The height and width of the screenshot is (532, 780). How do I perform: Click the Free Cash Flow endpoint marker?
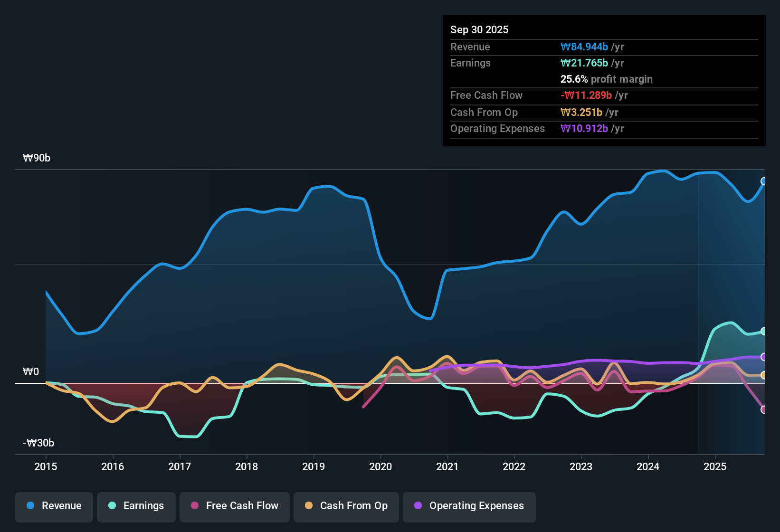[764, 409]
